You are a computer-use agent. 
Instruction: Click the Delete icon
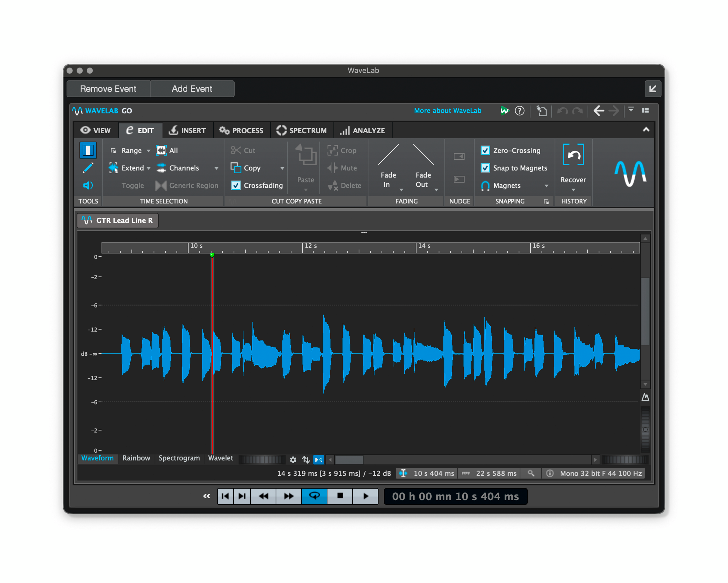[333, 185]
